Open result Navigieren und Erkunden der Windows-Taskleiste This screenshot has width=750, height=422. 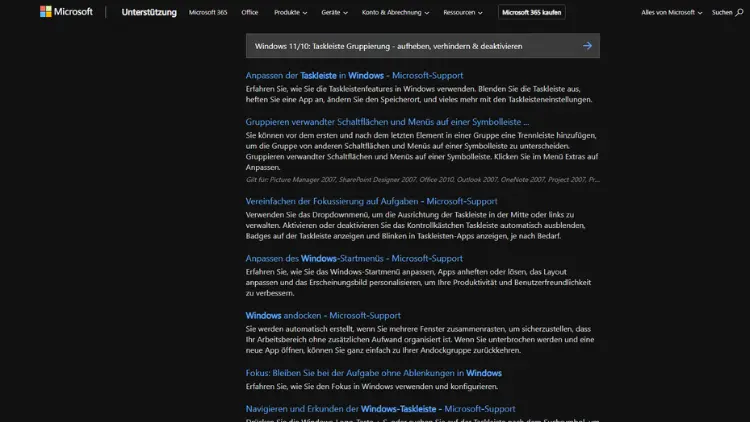tap(380, 409)
